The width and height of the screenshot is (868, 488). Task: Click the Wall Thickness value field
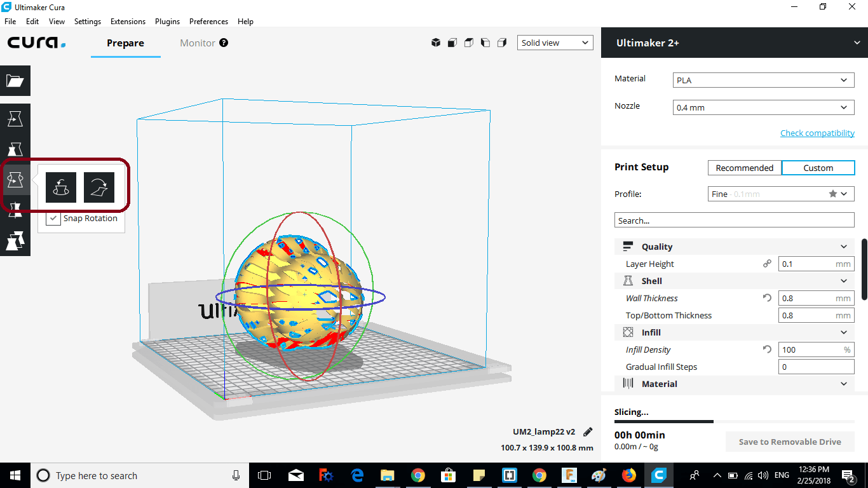pos(816,298)
